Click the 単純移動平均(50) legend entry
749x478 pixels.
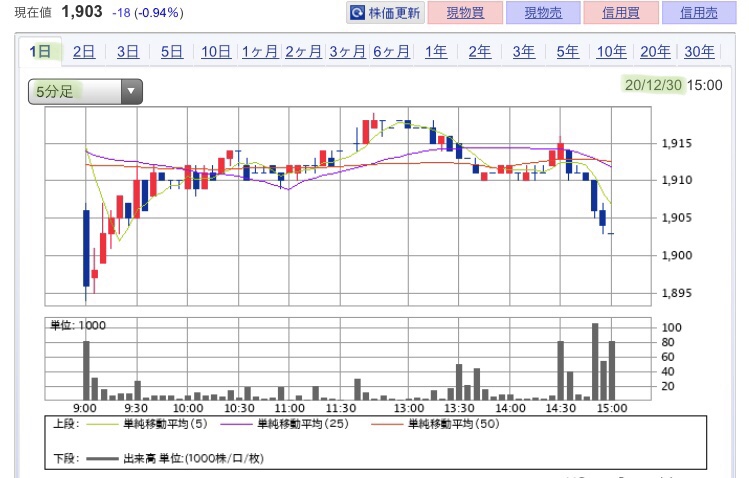click(x=436, y=424)
